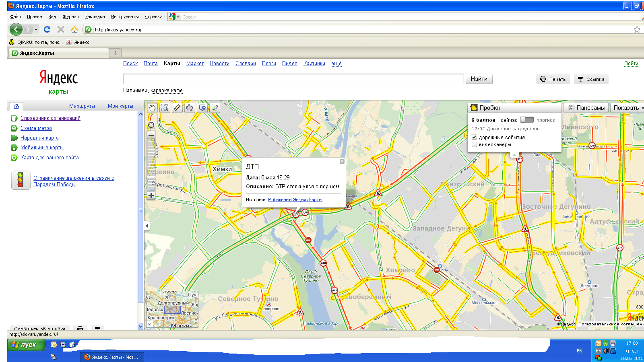The image size is (644, 362).
Task: Click the Firefox stop button
Action: pyautogui.click(x=61, y=29)
